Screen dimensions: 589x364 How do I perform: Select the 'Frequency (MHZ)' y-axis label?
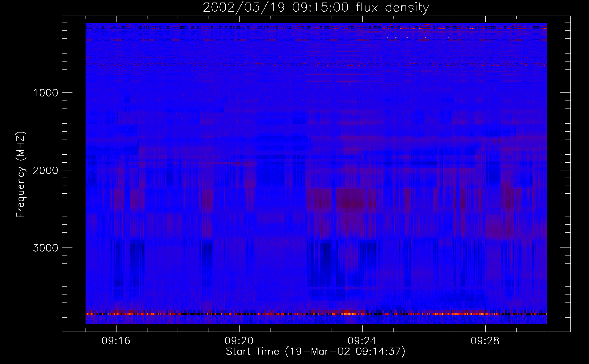(21, 175)
